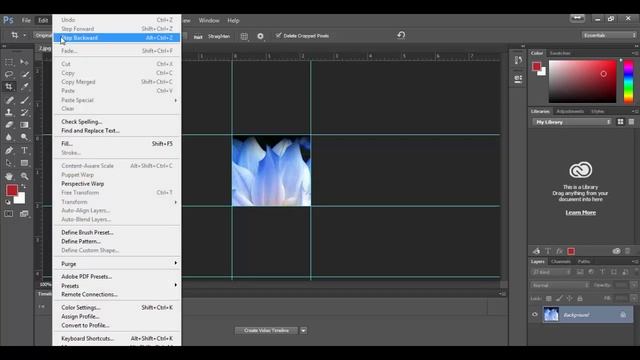Switch library to grid view
Screen dimensions: 640x360
pos(620,122)
